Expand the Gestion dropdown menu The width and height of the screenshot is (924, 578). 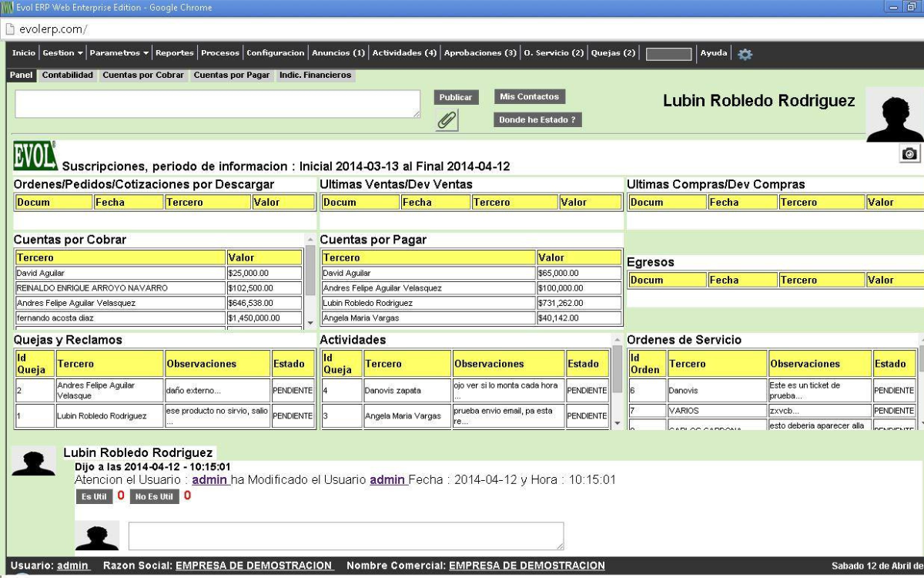[x=63, y=53]
